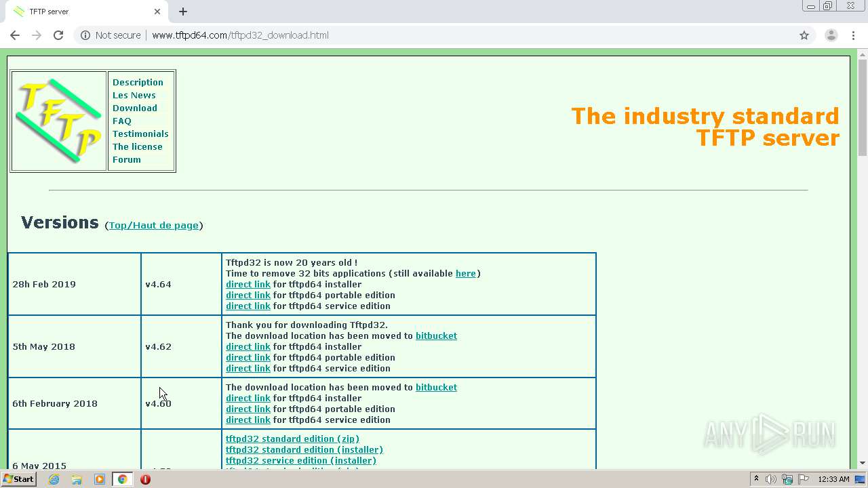This screenshot has height=488, width=868.
Task: Open the media player taskbar icon
Action: [x=99, y=479]
